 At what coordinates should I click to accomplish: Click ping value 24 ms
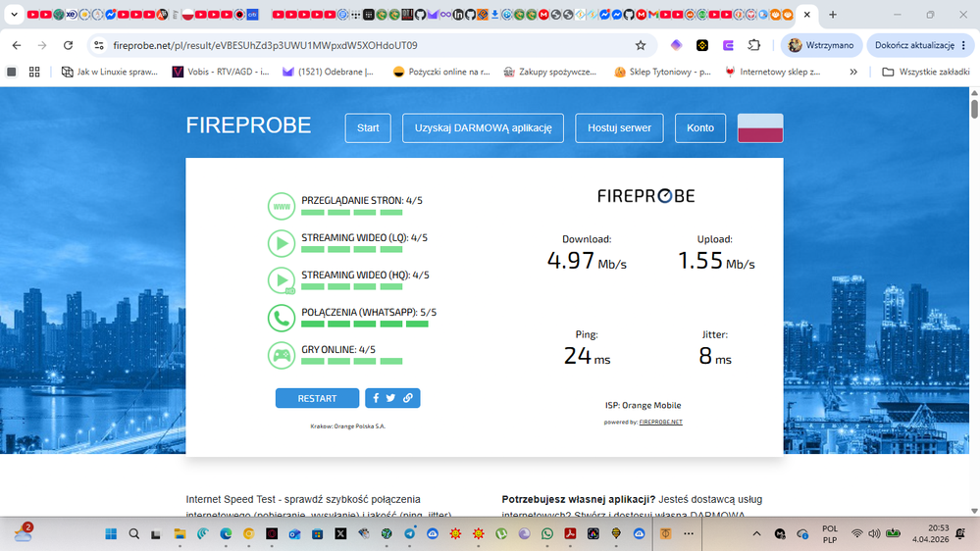point(587,356)
